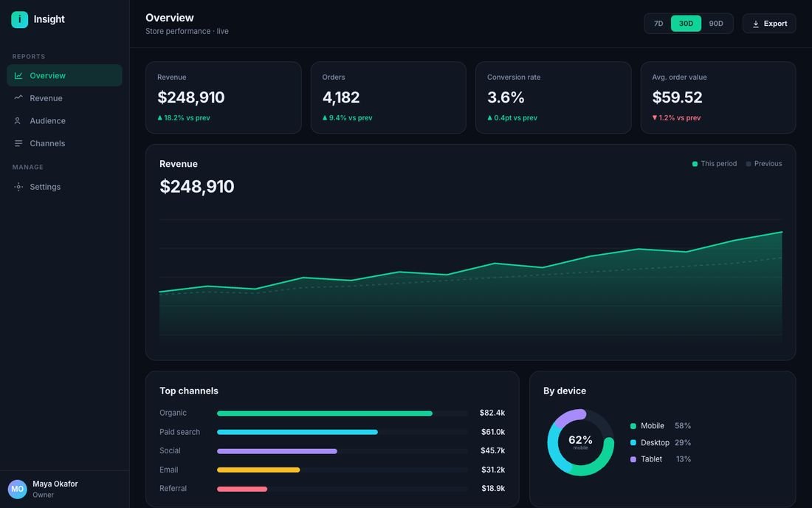Image resolution: width=812 pixels, height=508 pixels.
Task: Click the Referral red bar
Action: [x=242, y=489]
